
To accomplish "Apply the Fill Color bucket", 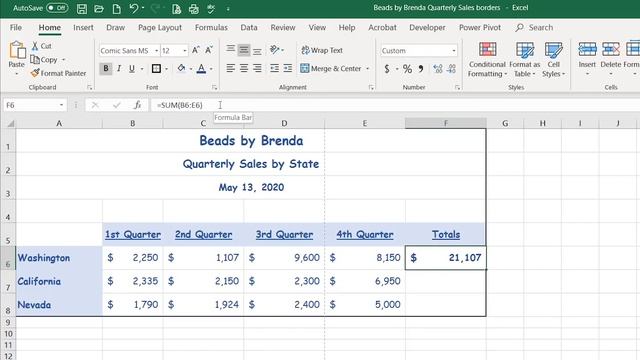I will point(181,68).
